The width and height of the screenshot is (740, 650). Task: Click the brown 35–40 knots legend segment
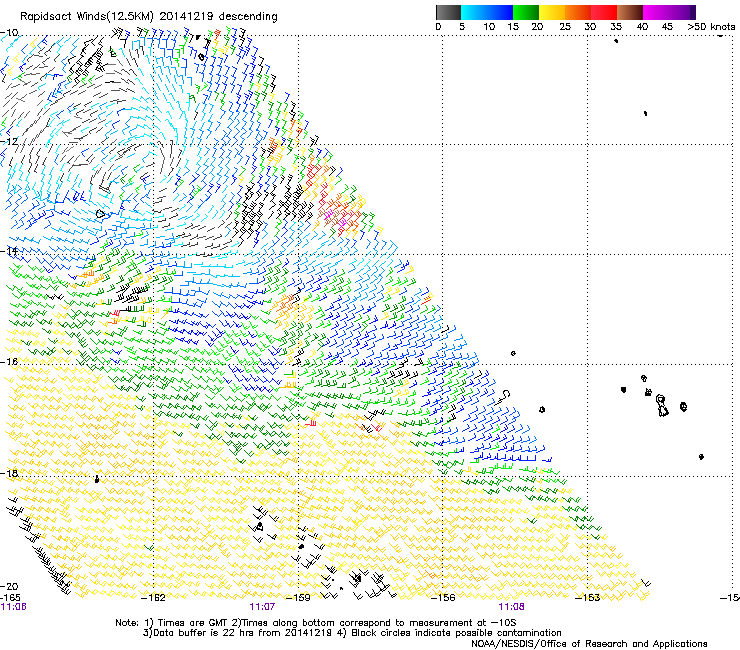coord(630,12)
